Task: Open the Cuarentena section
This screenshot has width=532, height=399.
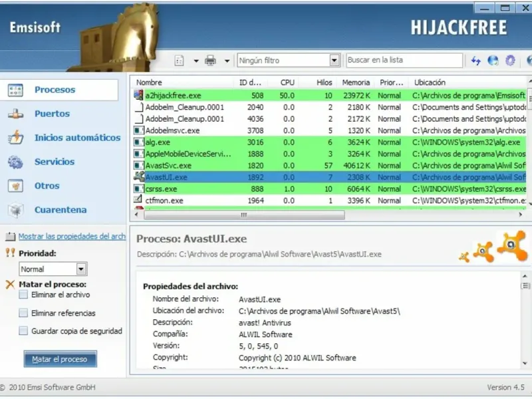Action: (x=61, y=210)
